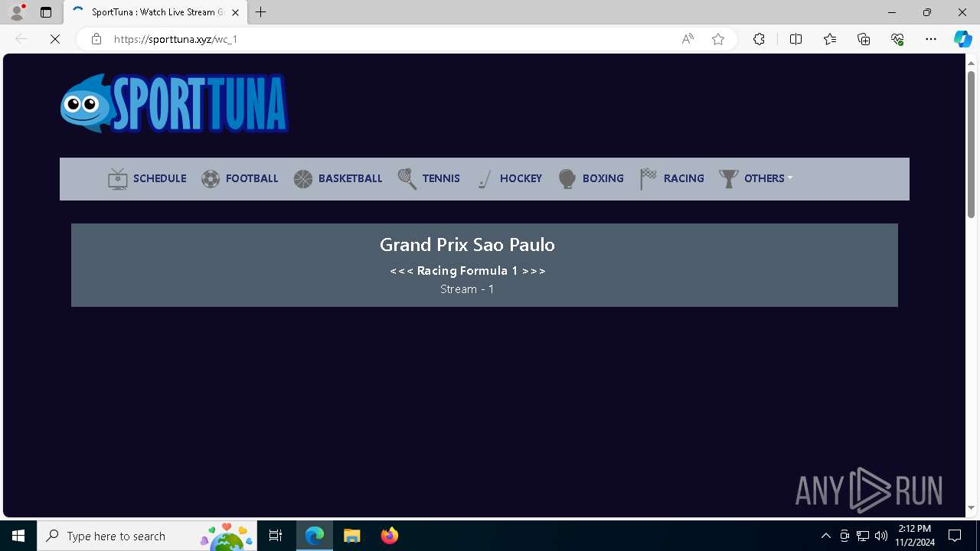Add this page to favorites
980x551 pixels.
(718, 39)
